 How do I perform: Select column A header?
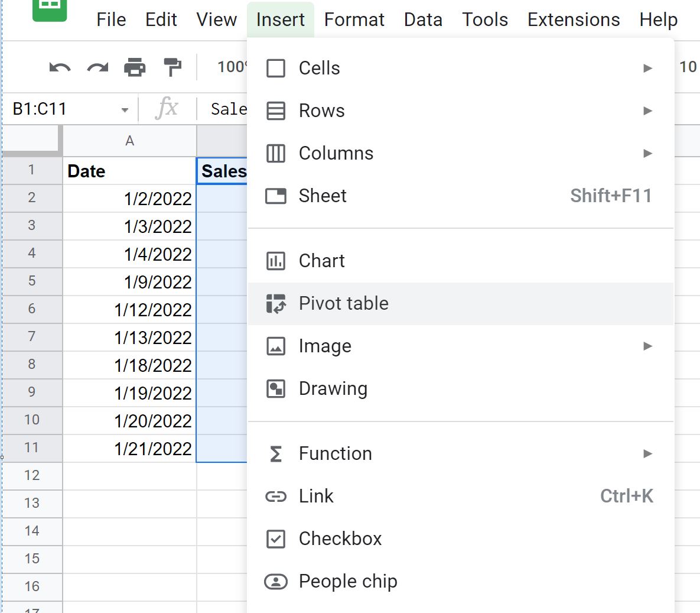tap(129, 141)
